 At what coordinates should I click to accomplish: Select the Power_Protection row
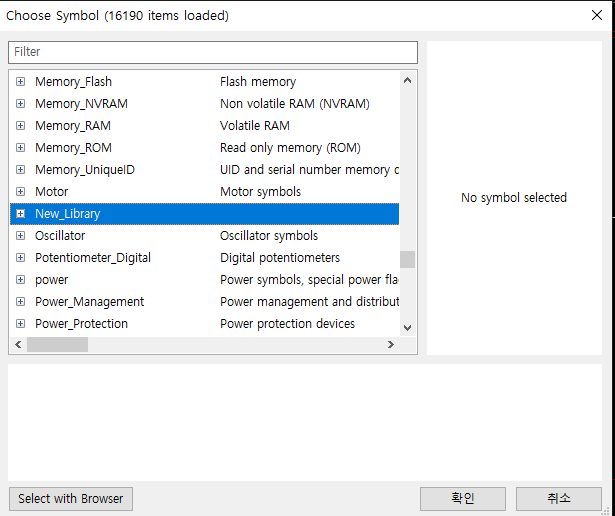(204, 323)
